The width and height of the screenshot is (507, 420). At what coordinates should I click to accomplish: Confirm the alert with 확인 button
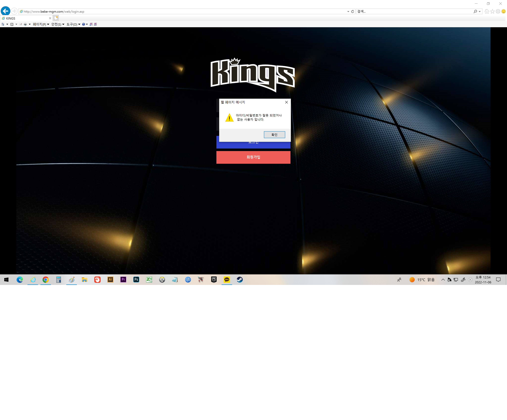click(274, 135)
